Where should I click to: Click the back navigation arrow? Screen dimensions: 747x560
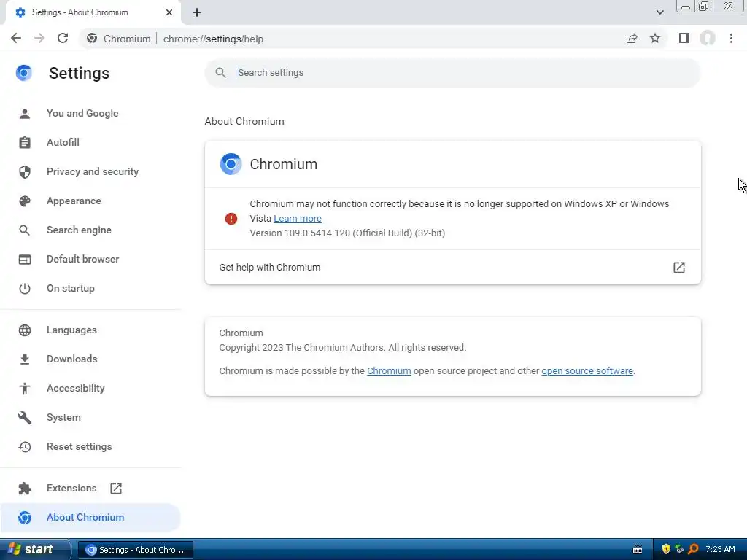click(16, 38)
